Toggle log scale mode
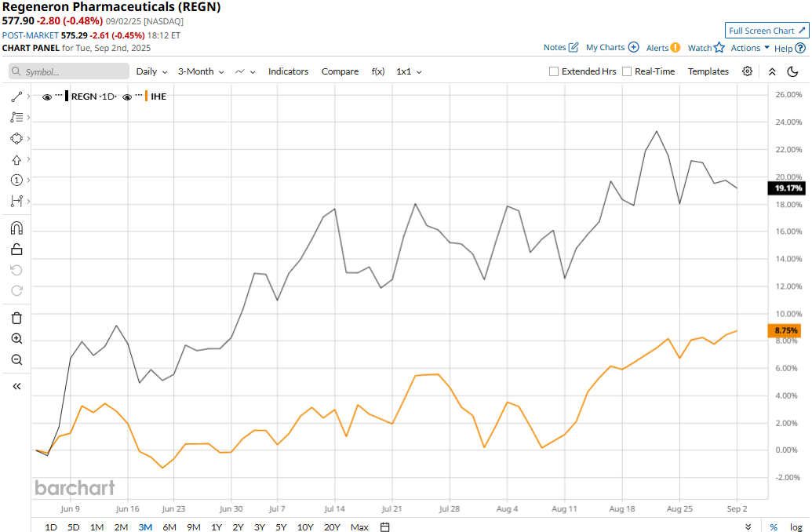This screenshot has height=532, width=812. click(796, 527)
